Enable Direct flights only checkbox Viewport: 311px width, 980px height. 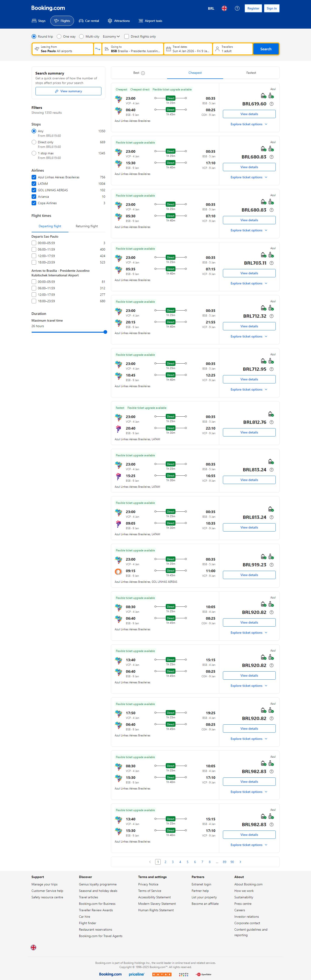click(127, 36)
